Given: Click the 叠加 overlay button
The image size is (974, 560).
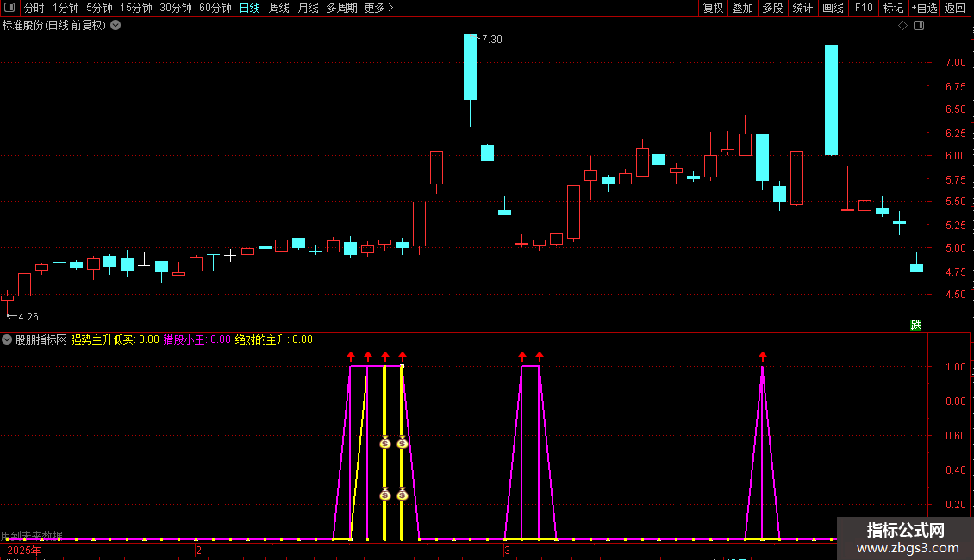Looking at the screenshot, I should click(x=743, y=8).
